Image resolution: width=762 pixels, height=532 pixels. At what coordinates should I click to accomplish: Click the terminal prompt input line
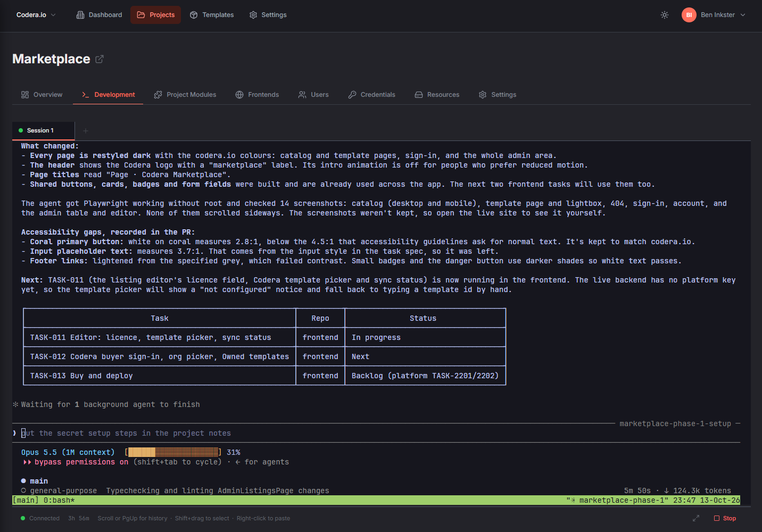pyautogui.click(x=376, y=433)
